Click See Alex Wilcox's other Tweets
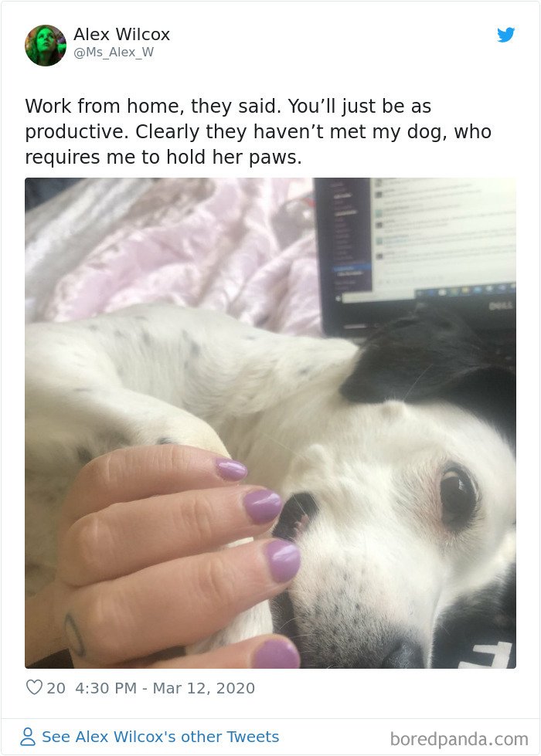 point(160,737)
